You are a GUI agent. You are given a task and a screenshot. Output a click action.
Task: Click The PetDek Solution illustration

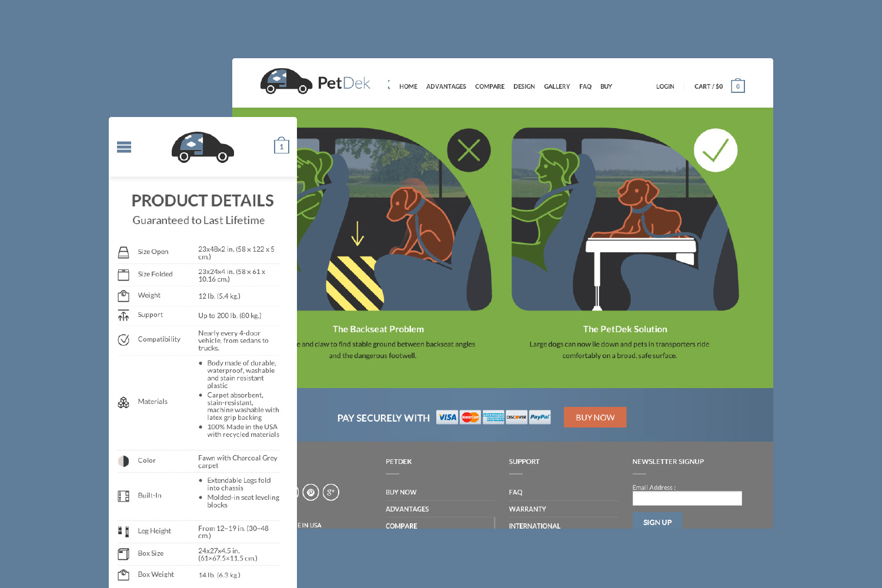pyautogui.click(x=625, y=219)
